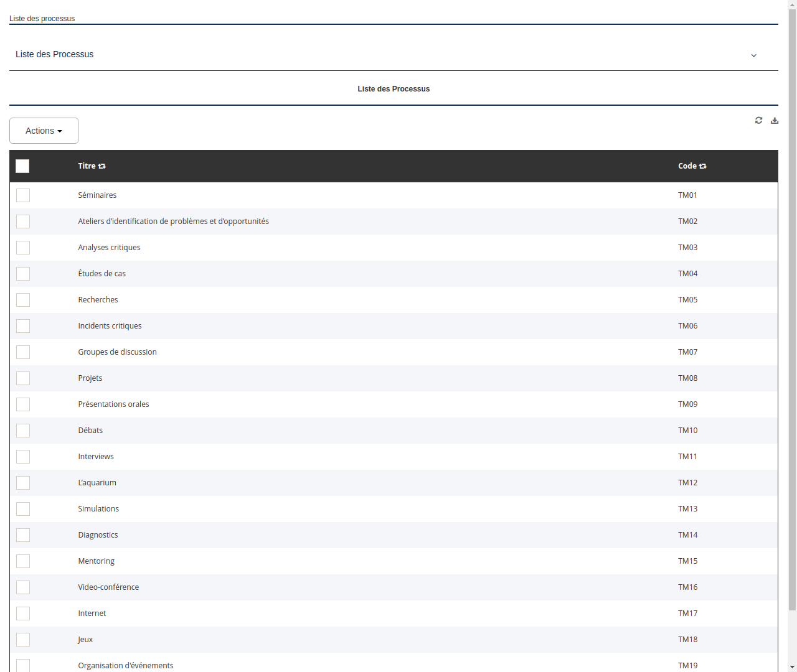Check the Projets row checkbox
Viewport: 797px width, 672px height.
[x=23, y=378]
